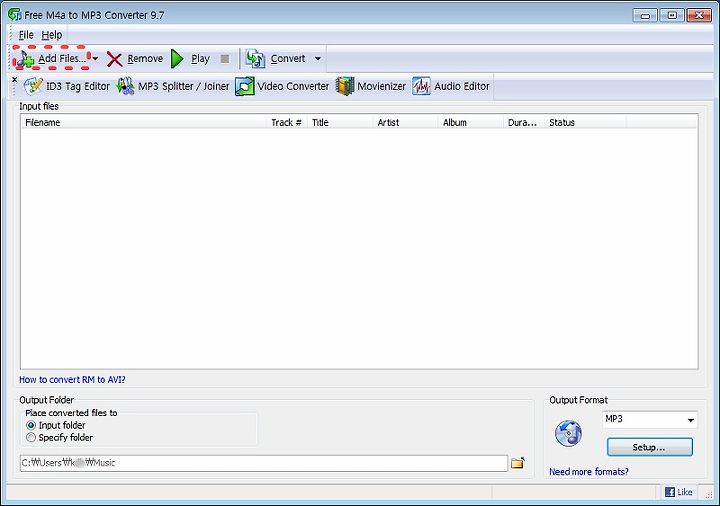Minimize the converter window
Screen dimensions: 720x506
(645, 15)
